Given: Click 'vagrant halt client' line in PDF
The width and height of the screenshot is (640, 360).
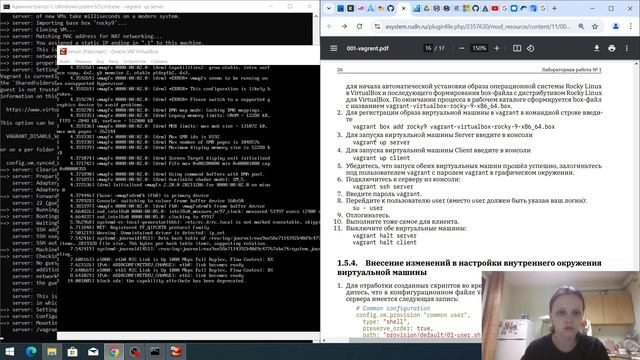Looking at the screenshot, I should point(384,242).
